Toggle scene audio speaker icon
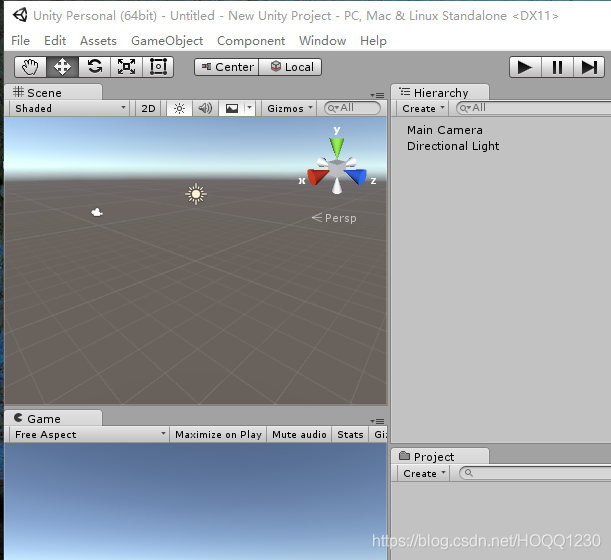 click(205, 108)
